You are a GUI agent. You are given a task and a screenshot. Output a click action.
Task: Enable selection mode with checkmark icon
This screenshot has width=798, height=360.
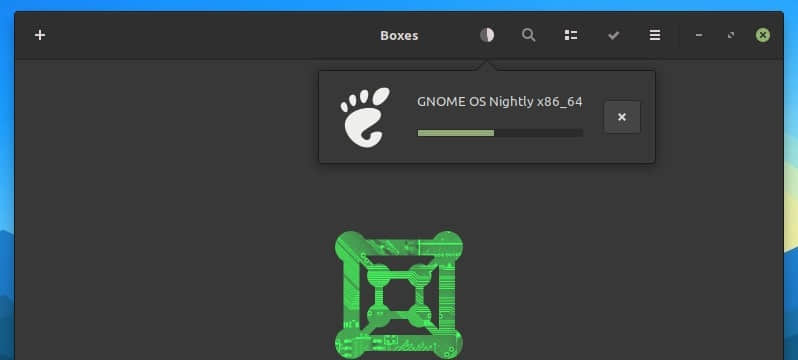tap(613, 35)
